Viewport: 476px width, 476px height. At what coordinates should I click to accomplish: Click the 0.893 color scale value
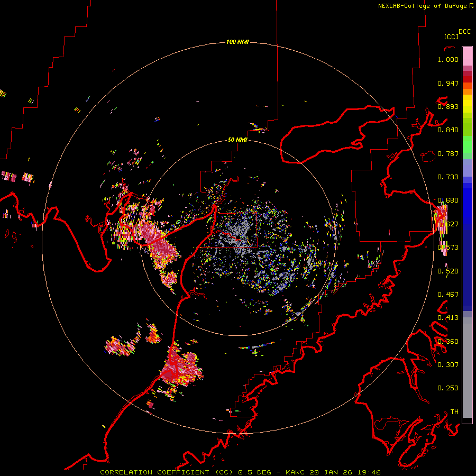[x=448, y=106]
